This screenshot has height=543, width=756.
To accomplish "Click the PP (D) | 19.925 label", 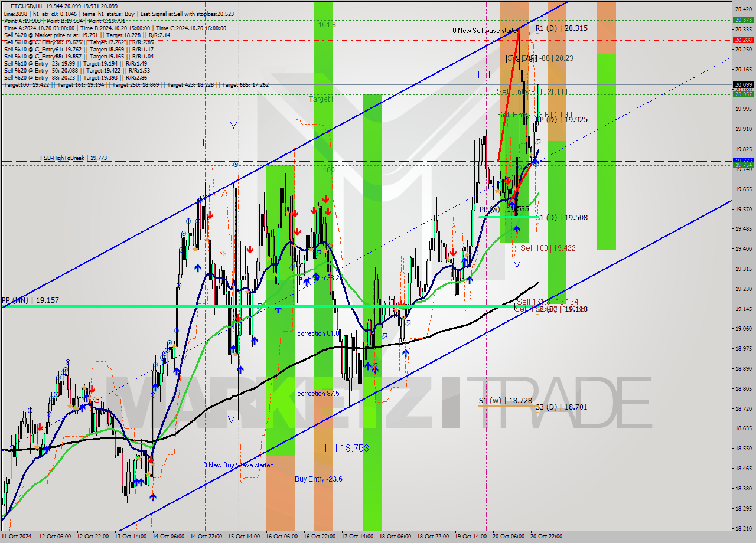I will [562, 120].
